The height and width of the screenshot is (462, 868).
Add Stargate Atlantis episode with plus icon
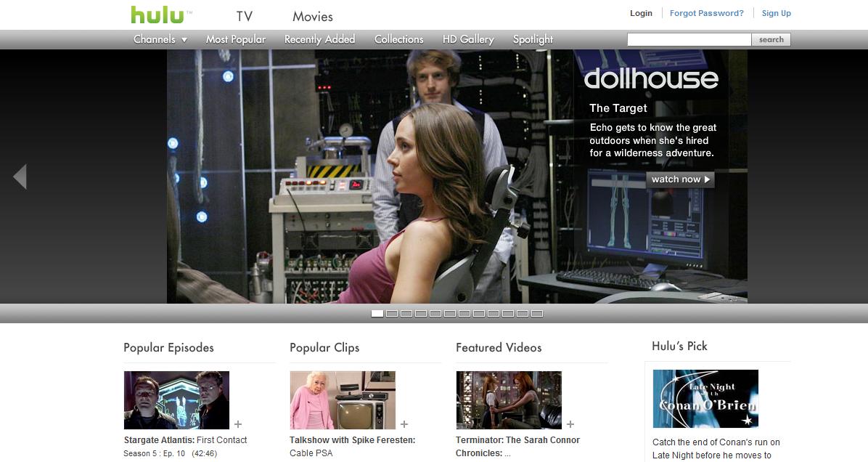coord(238,424)
